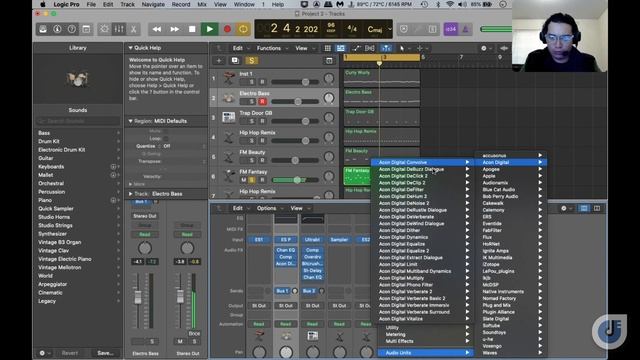Toggle solo on FM Fantasy track
This screenshot has width=640, height=360.
point(252,180)
